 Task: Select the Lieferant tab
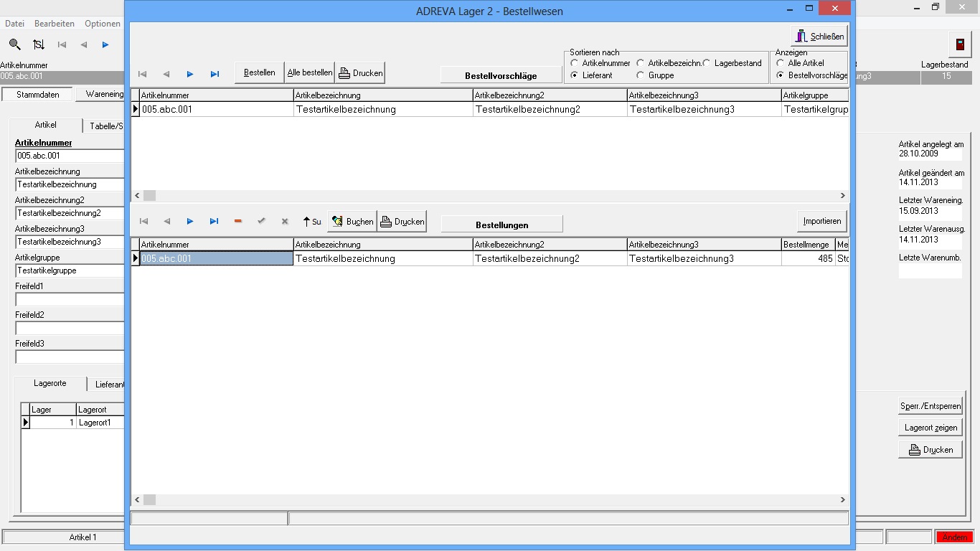(108, 385)
